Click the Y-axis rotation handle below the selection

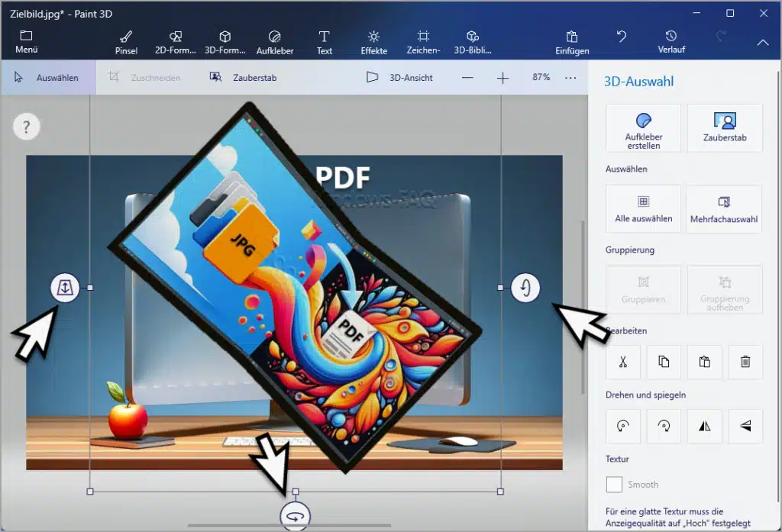tap(295, 517)
